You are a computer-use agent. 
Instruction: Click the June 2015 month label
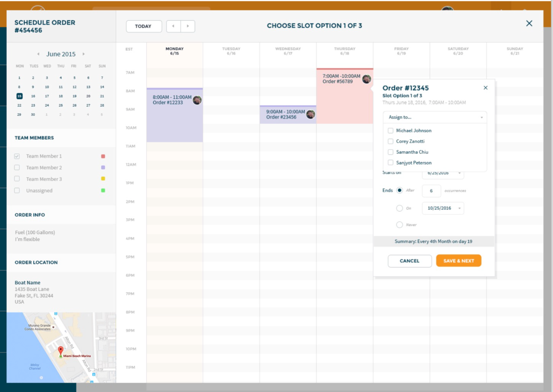61,54
